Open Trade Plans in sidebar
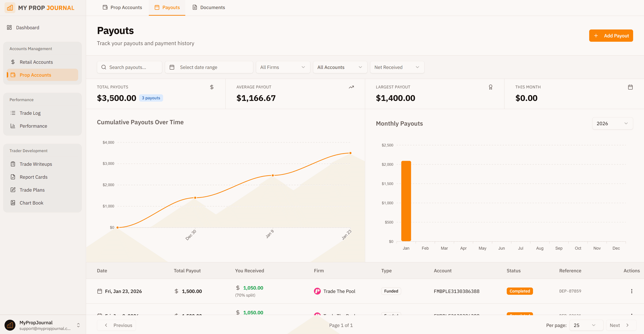The width and height of the screenshot is (644, 334). coord(42,190)
